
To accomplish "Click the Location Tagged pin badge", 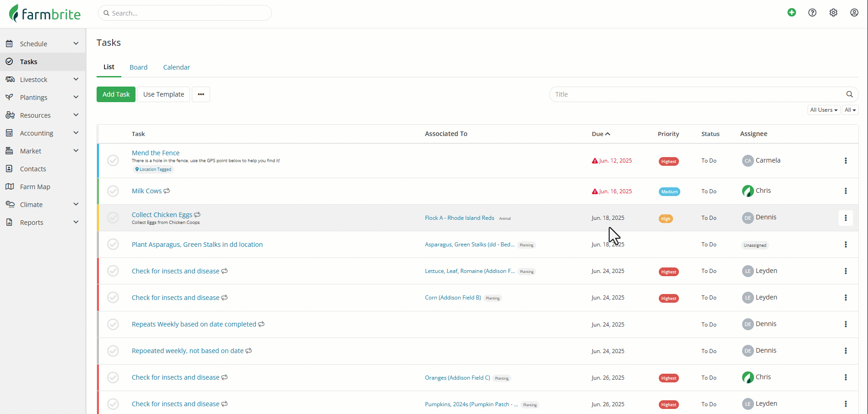I will pos(153,169).
